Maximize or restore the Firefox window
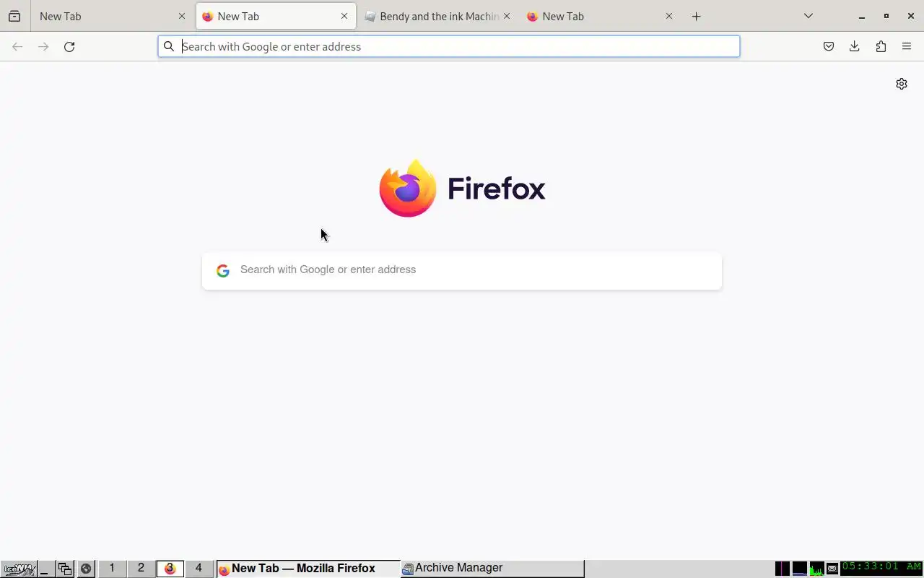 point(886,16)
